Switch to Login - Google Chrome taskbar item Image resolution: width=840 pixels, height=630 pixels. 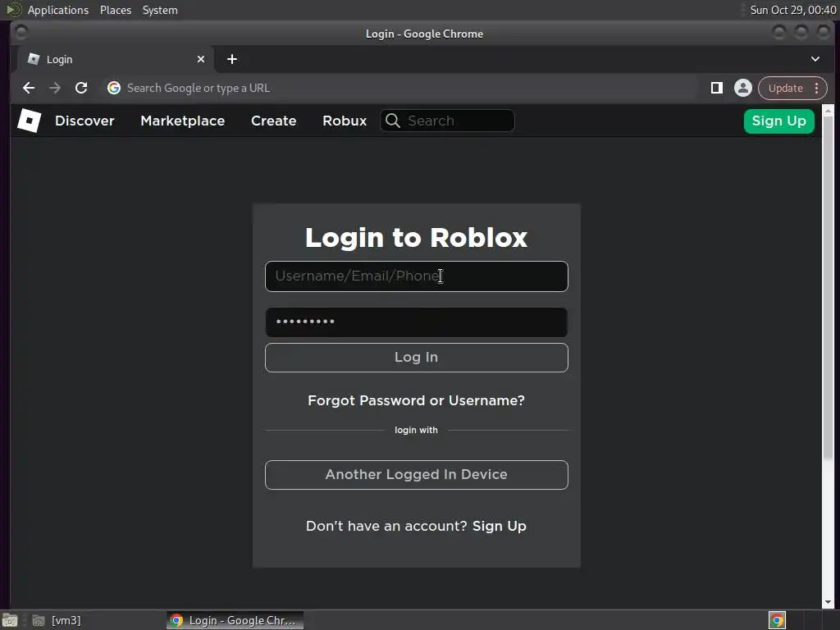tap(235, 620)
